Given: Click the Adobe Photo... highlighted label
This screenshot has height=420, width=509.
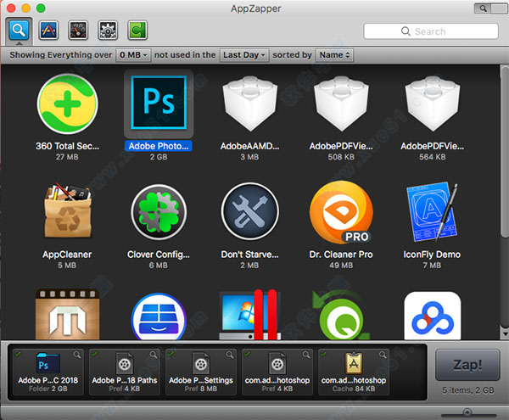Looking at the screenshot, I should pyautogui.click(x=159, y=146).
